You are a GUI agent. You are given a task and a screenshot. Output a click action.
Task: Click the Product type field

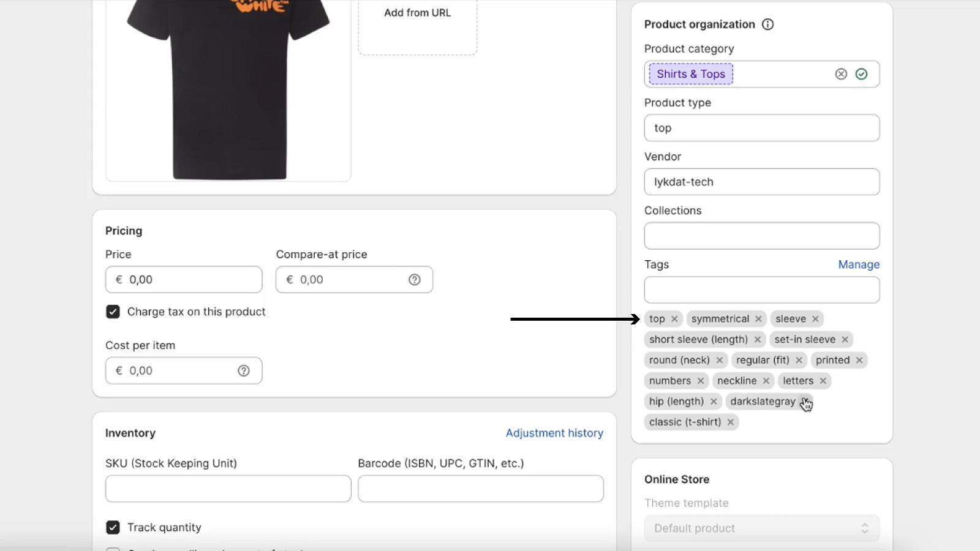pos(762,128)
